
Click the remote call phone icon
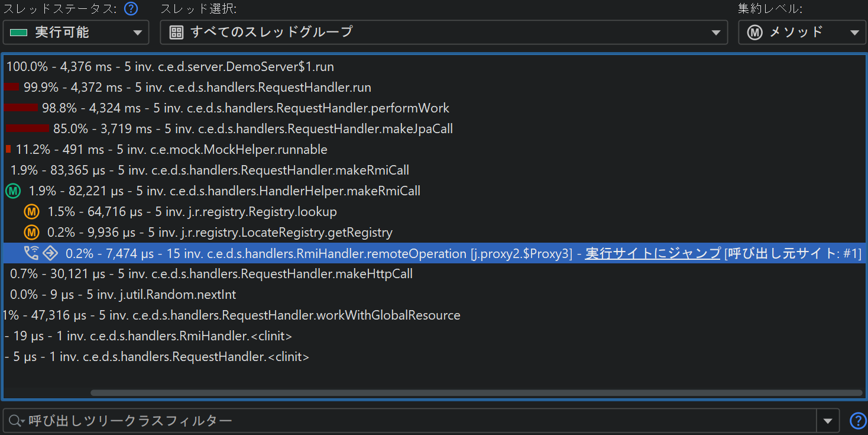[31, 253]
